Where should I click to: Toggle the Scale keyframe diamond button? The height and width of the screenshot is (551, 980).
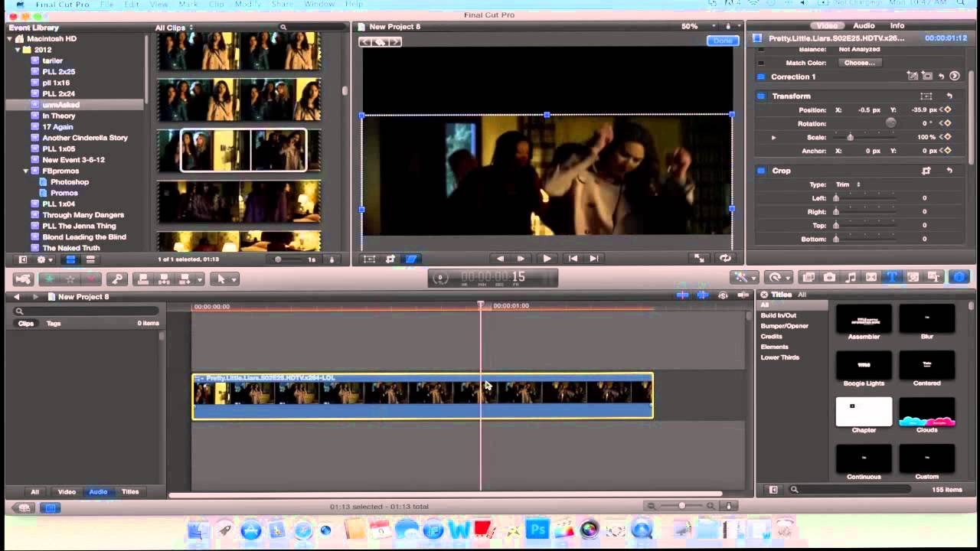coord(947,137)
